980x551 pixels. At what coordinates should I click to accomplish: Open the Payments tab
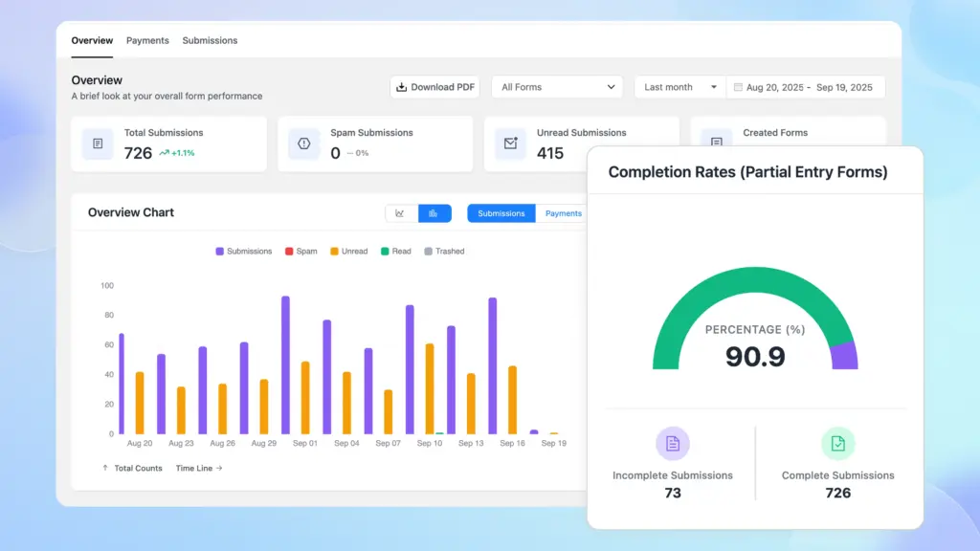(x=147, y=40)
